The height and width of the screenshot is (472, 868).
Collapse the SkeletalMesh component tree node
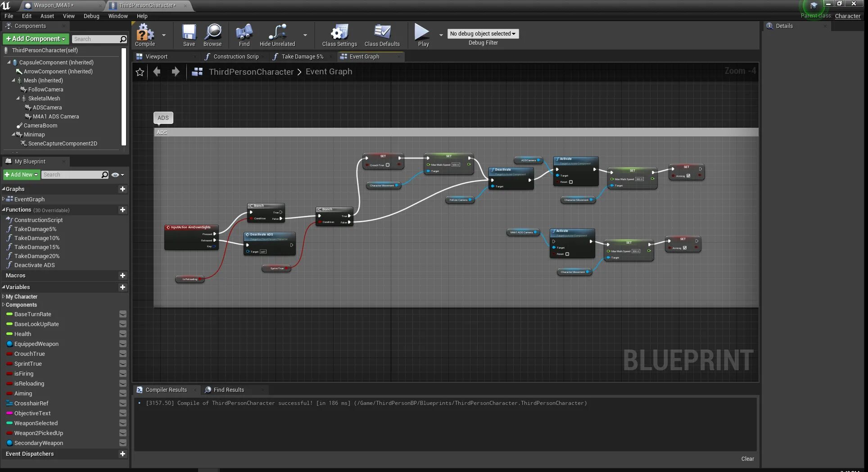click(18, 99)
